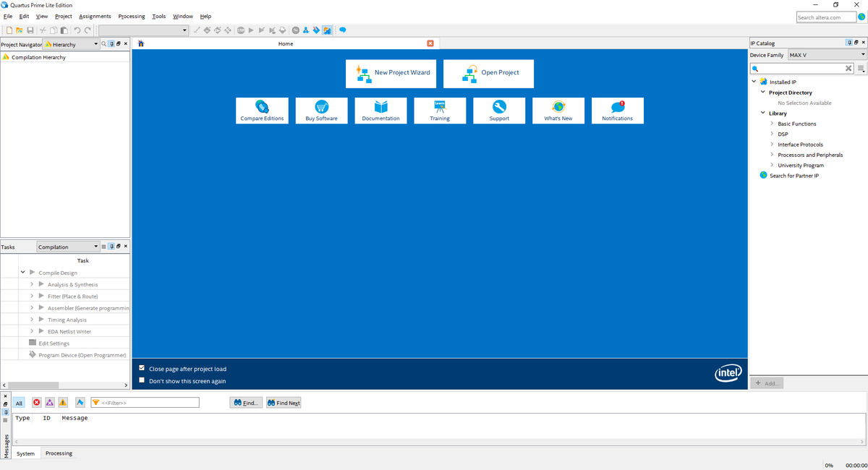Open the Documentation tile
868x470 pixels.
point(380,111)
